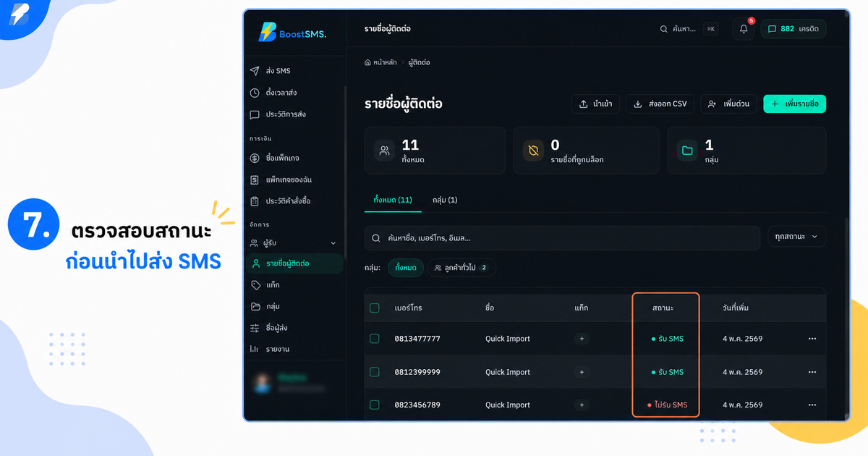Click phone number 0812399999
The width and height of the screenshot is (868, 456).
[417, 372]
